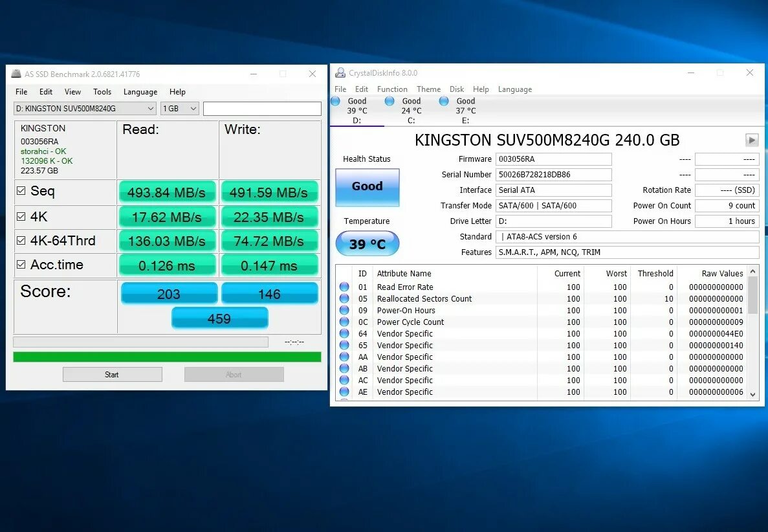Click status orb for Power-On Hours
The image size is (768, 532).
click(344, 310)
